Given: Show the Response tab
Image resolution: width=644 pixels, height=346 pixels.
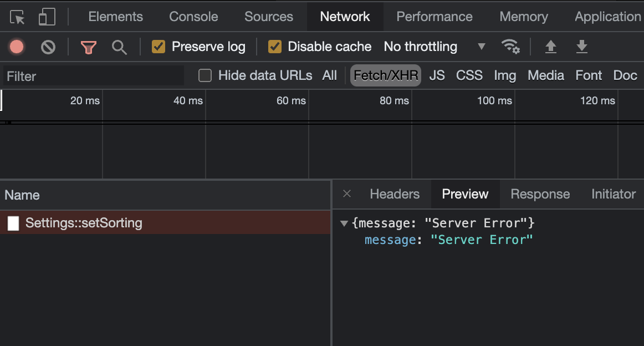Looking at the screenshot, I should (x=540, y=194).
